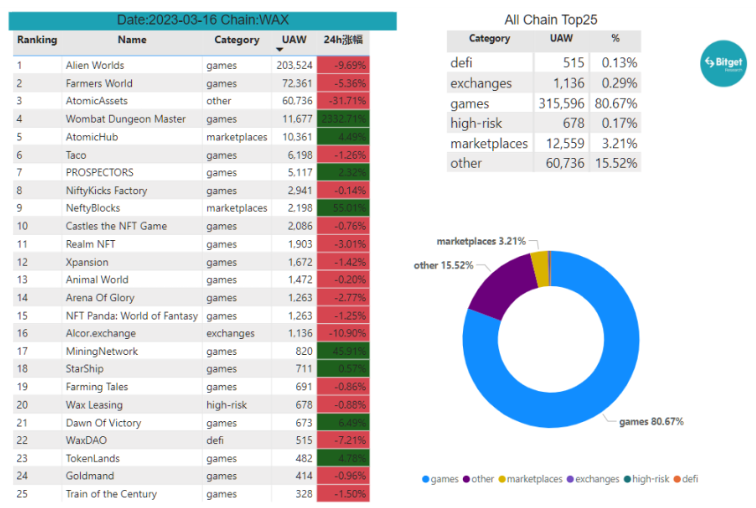Click the yellow marketplaces donut segment
This screenshot has height=508, width=756.
click(x=540, y=269)
